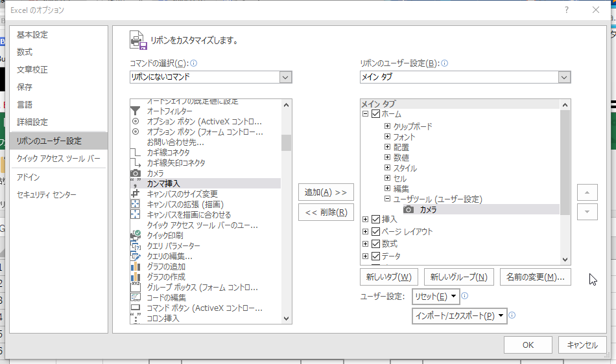Image resolution: width=616 pixels, height=364 pixels.
Task: Uncheck the ページ レイアウト checkbox
Action: click(x=375, y=231)
